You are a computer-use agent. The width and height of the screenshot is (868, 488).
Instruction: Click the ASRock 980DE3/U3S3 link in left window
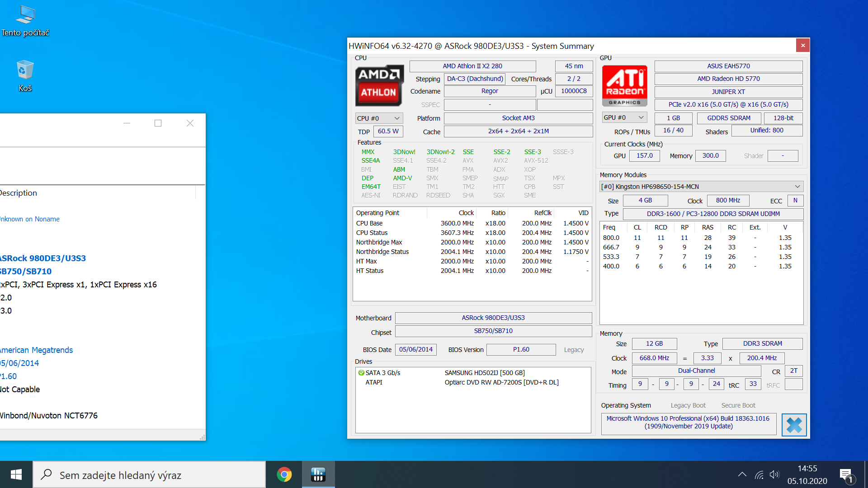43,258
